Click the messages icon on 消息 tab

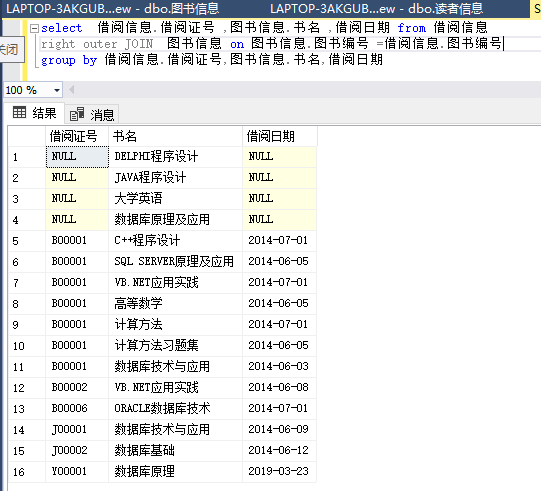(x=77, y=114)
